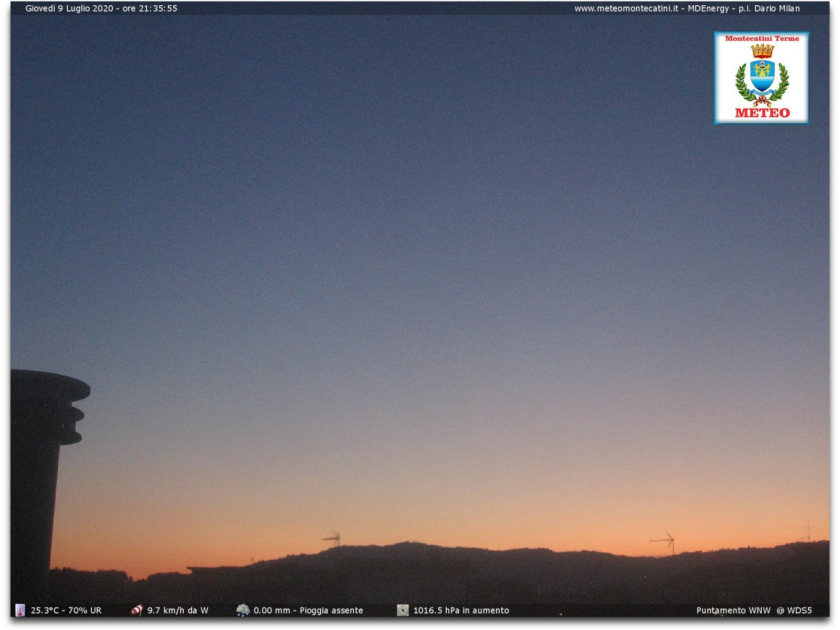Screen dimensions: 840x630
Task: Click the www.meteomontecatini.it address text
Action: pos(626,8)
